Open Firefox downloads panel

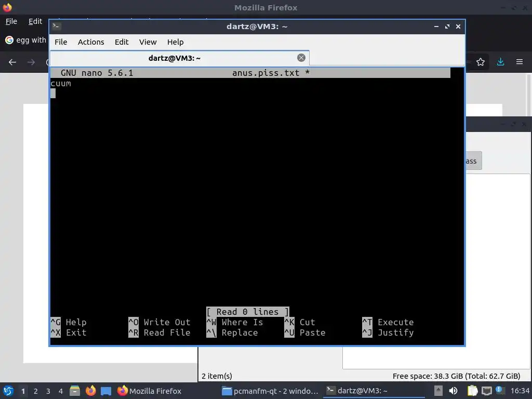point(500,62)
